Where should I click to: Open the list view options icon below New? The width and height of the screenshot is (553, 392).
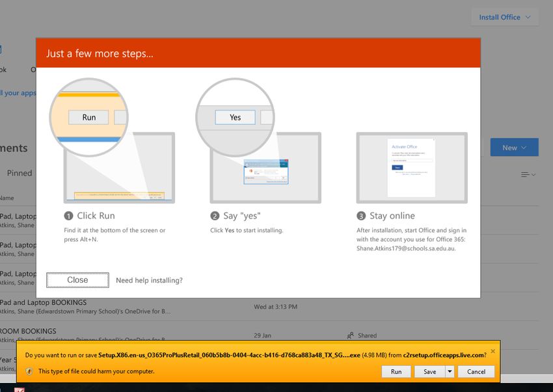(x=528, y=174)
